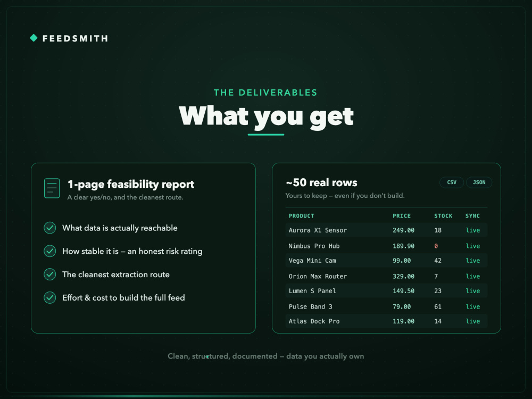Click stock value 14 for Atlas Dock Pro
The image size is (532, 399).
pyautogui.click(x=438, y=321)
